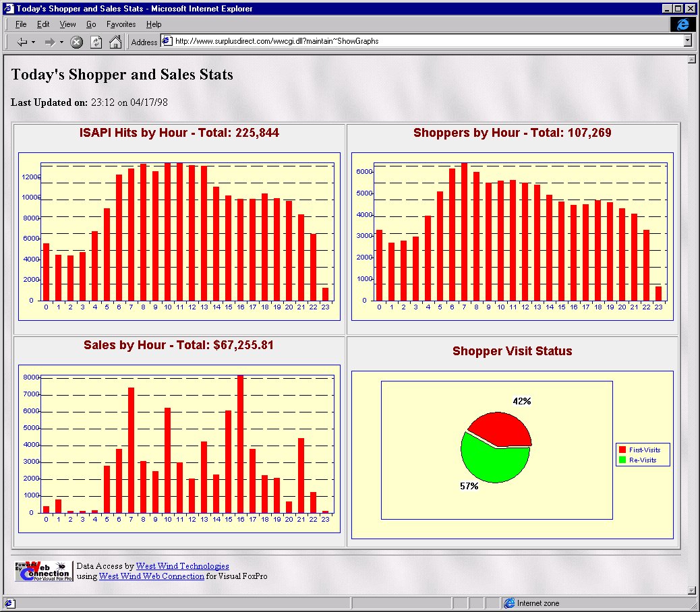This screenshot has width=700, height=612.
Task: Click the green Re-Visits legend swatch
Action: pos(622,460)
